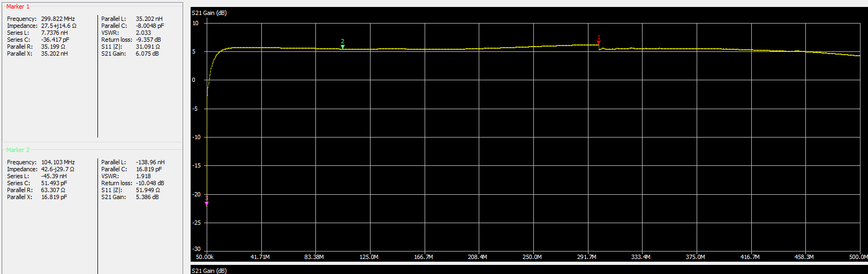The image size is (868, 274).
Task: Click the 166.7M frequency axis label
Action: [424, 257]
